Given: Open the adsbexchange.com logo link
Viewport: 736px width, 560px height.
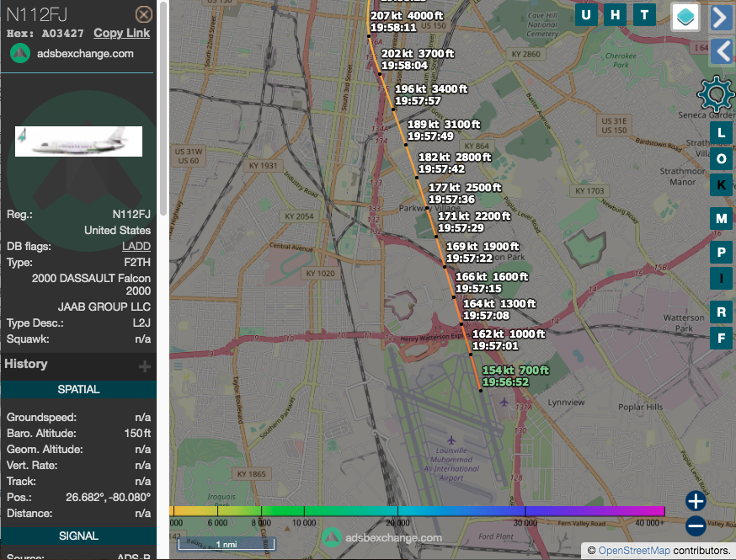Looking at the screenshot, I should pos(72,54).
